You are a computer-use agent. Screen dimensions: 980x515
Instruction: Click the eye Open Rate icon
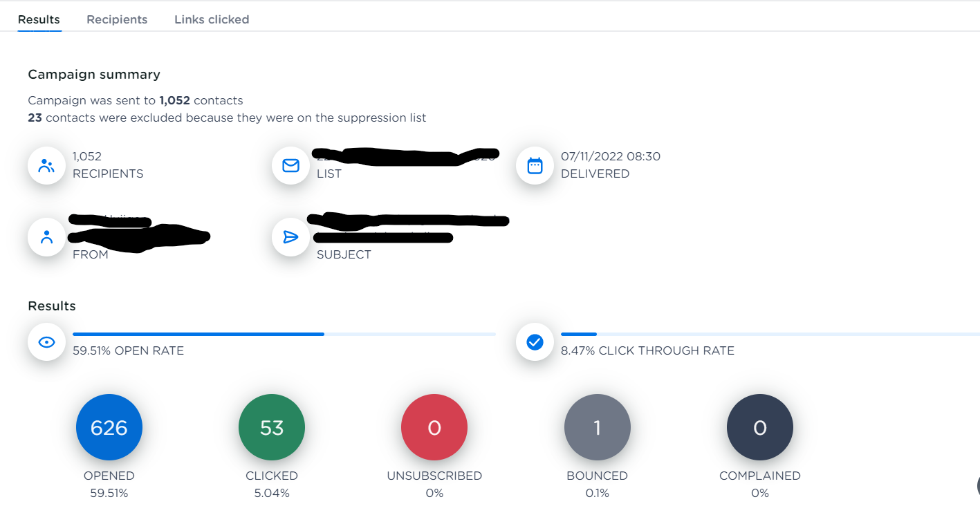(x=46, y=342)
